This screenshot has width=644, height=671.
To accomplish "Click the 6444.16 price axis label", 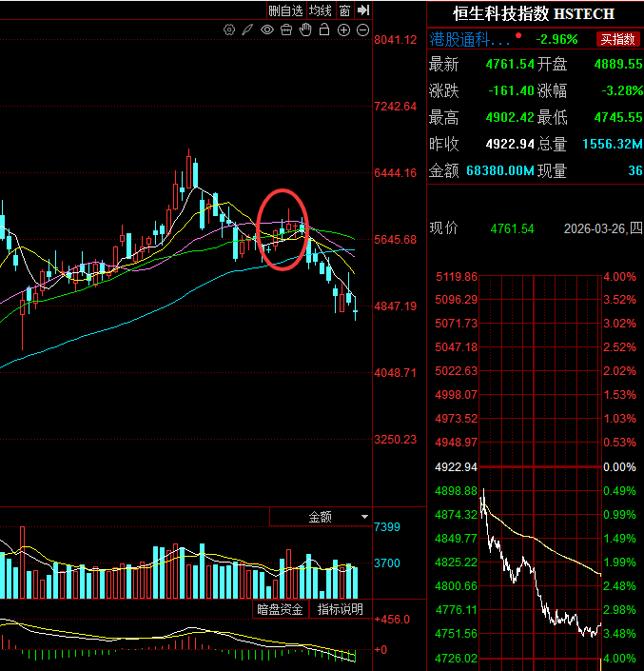I will (x=395, y=173).
